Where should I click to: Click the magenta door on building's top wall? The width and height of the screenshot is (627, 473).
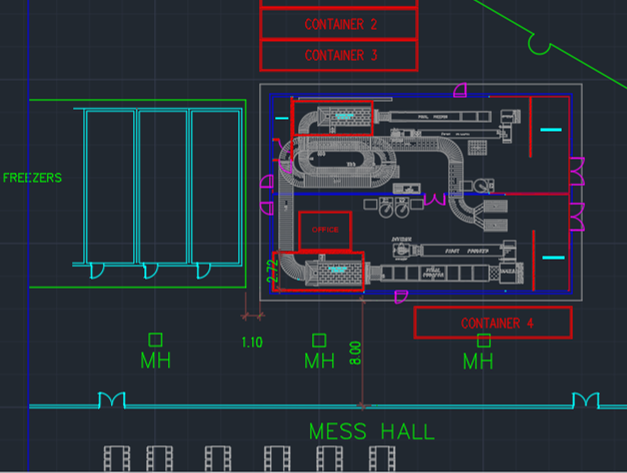pos(459,90)
